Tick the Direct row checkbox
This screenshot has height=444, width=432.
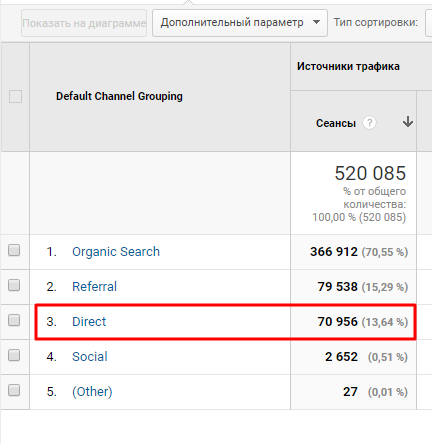coord(14,320)
